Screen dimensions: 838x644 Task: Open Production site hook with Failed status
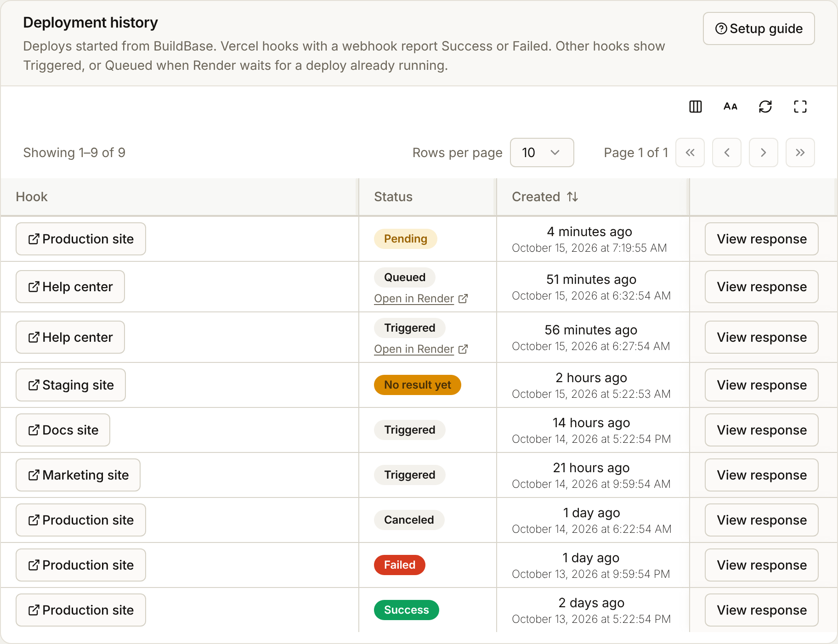pyautogui.click(x=81, y=565)
